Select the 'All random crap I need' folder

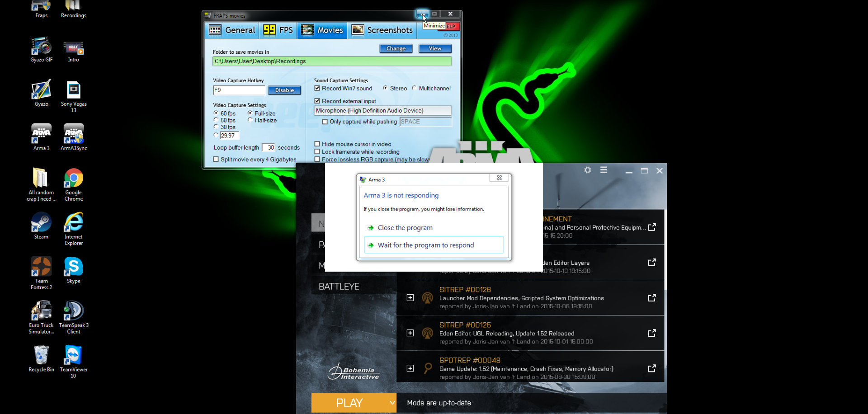41,184
